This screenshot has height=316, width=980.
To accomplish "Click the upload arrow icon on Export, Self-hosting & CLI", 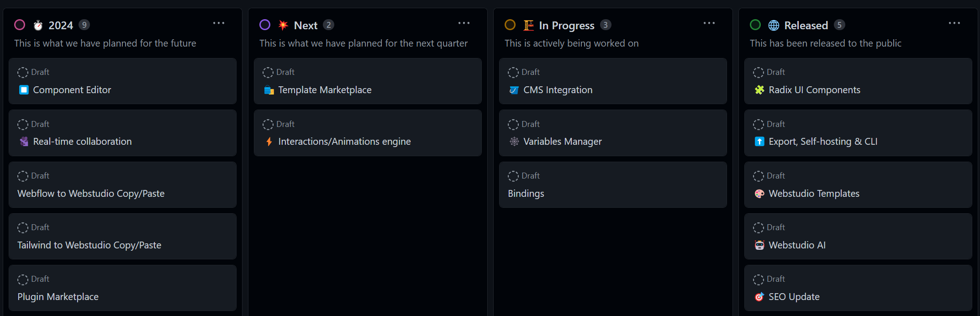I will tap(759, 142).
